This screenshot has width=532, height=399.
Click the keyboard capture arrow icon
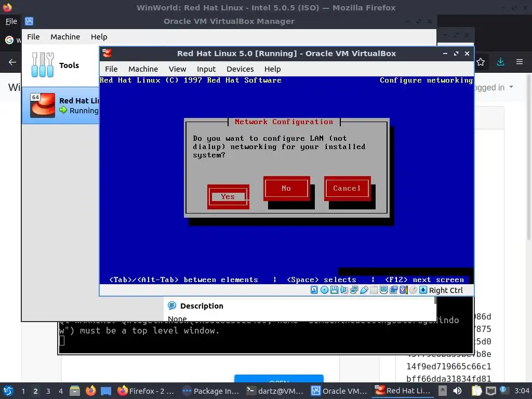tap(423, 290)
